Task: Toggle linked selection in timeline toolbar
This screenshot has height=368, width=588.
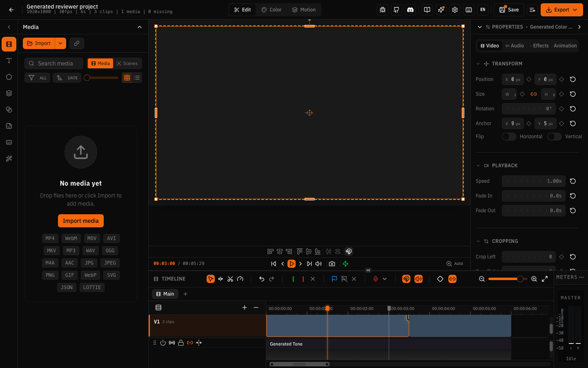Action: (452, 279)
